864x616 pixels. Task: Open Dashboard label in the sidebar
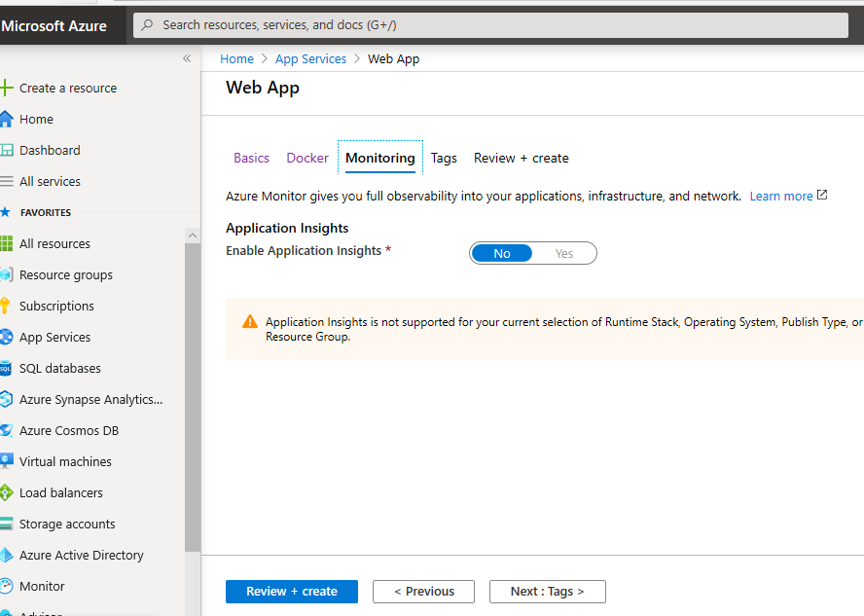[x=50, y=151]
